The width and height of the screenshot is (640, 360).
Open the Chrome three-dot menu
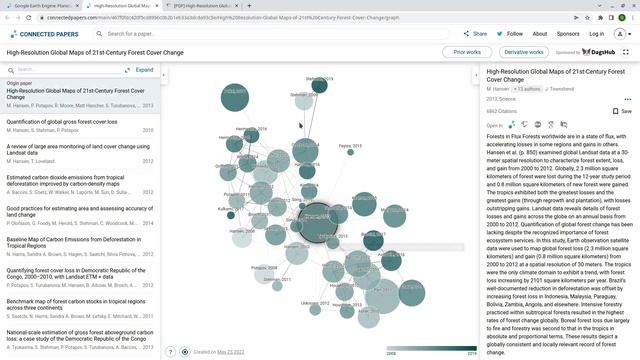coord(633,18)
